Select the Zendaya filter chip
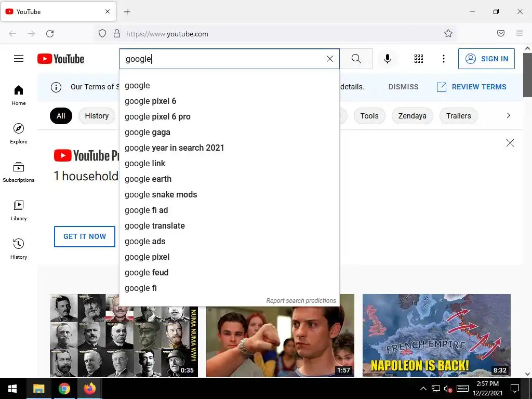The width and height of the screenshot is (532, 399). (x=412, y=116)
